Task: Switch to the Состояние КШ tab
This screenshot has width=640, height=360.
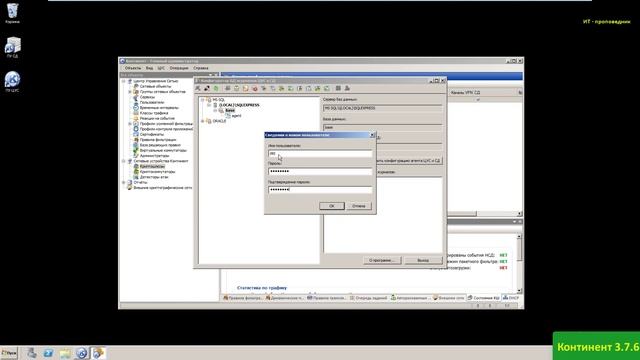Action: [484, 298]
